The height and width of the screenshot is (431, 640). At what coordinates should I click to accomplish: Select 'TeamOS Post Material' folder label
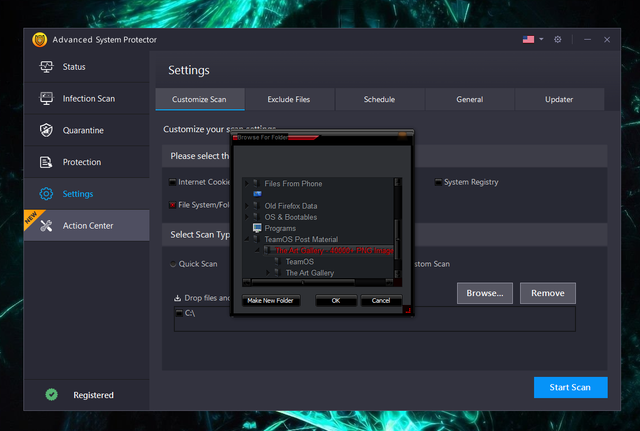coord(301,239)
